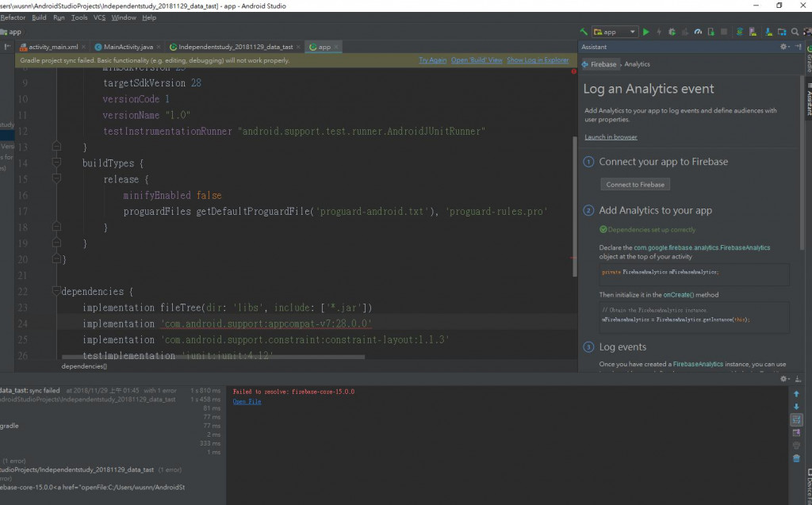The image size is (812, 505).
Task: Click Analytics in the Assistant breadcrumb
Action: point(637,64)
